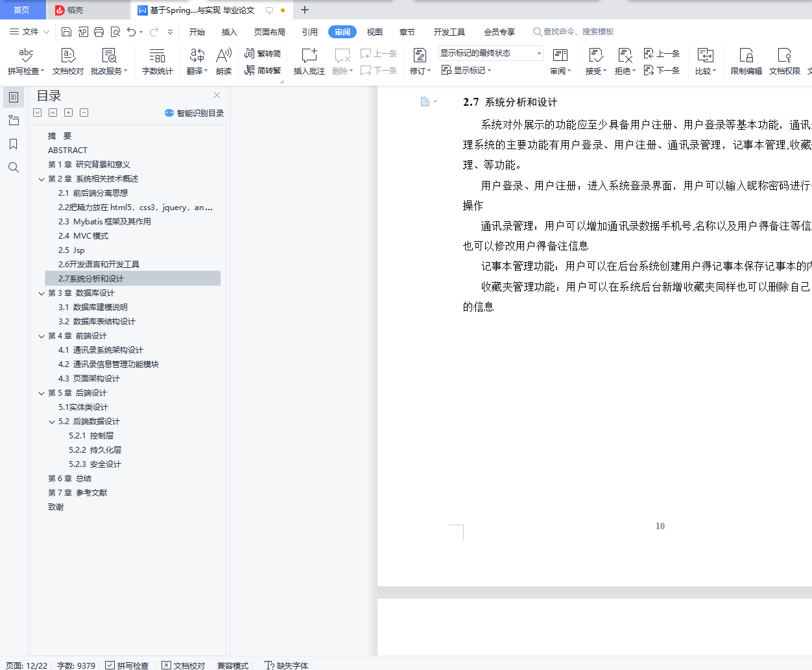Select outline entry 致谢
This screenshot has width=812, height=670.
tap(56, 507)
